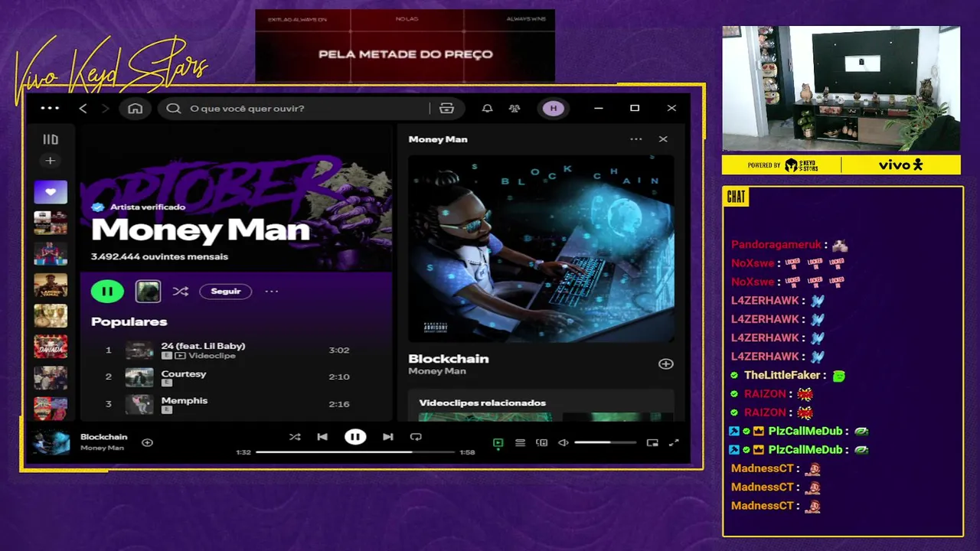
Task: Click the '3.492.444 ouvintes mensais' text
Action: coord(159,256)
